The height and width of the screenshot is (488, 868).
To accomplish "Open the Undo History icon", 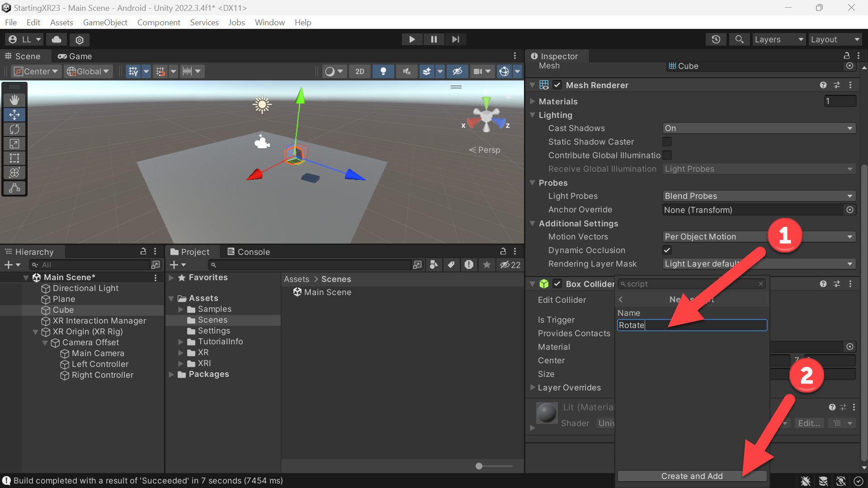I will point(716,39).
